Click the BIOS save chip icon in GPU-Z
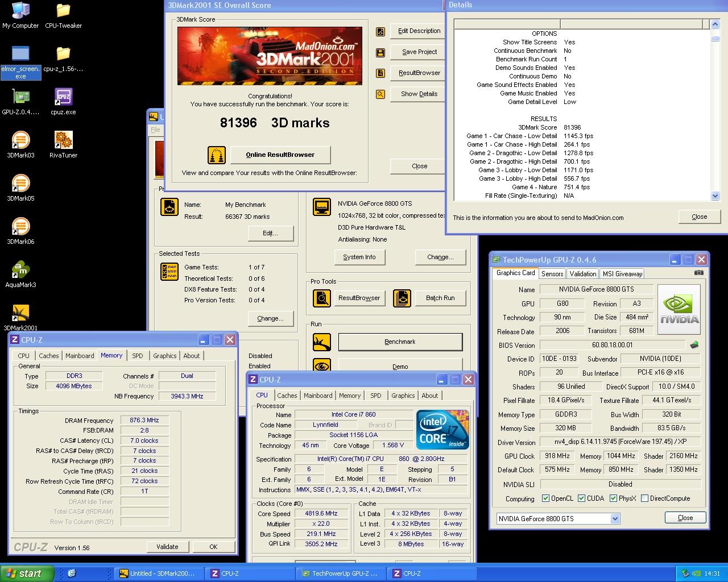 [x=694, y=345]
